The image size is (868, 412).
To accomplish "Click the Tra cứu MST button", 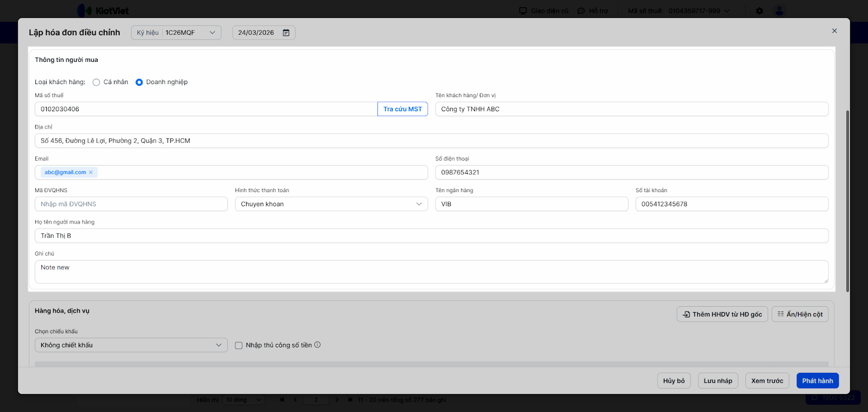I will 403,109.
